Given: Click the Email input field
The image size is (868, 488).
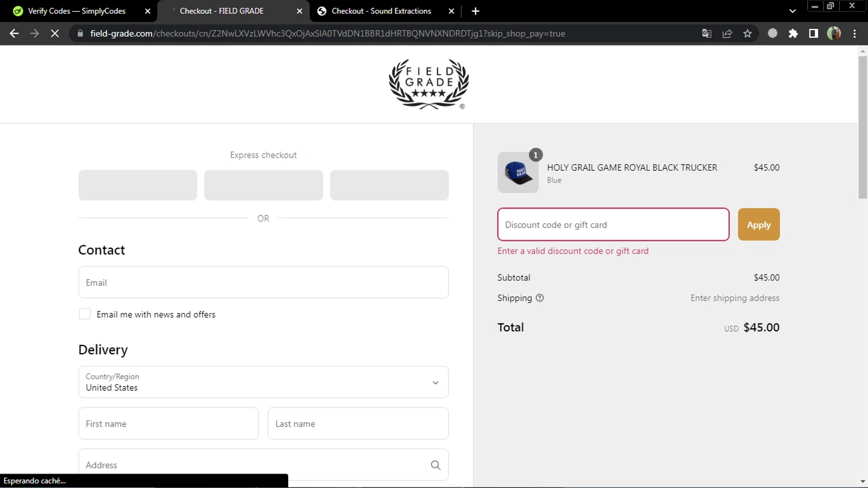Looking at the screenshot, I should point(263,282).
